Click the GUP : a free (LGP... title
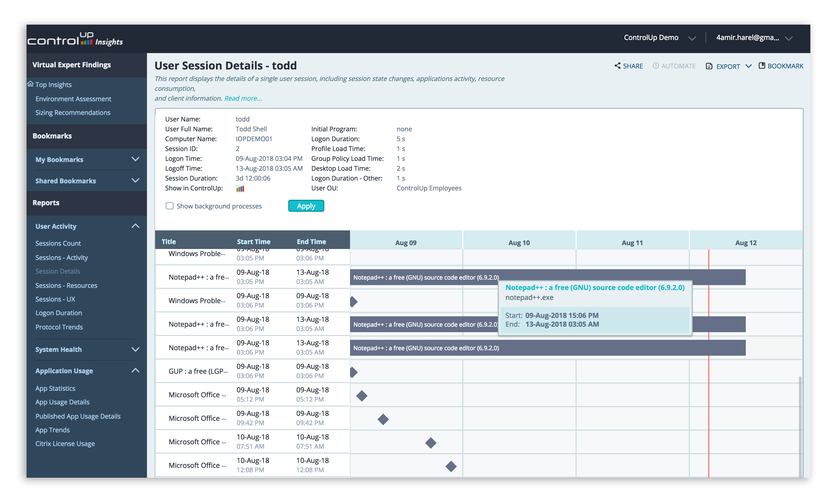Image resolution: width=838 pixels, height=504 pixels. (198, 371)
